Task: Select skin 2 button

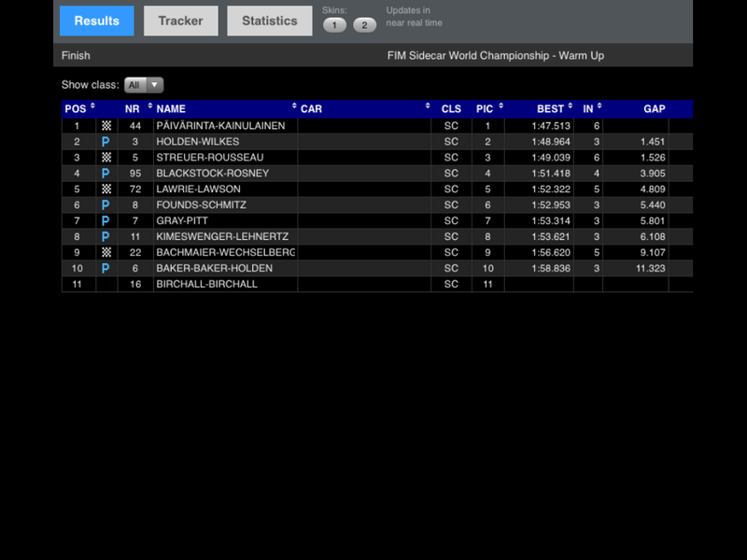Action: tap(364, 25)
